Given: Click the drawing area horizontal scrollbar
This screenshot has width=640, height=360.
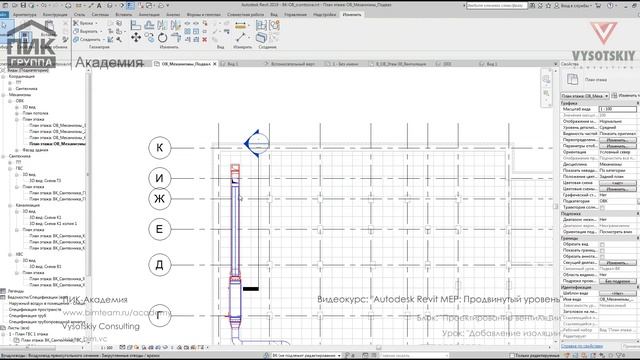Looking at the screenshot, I should [x=378, y=347].
